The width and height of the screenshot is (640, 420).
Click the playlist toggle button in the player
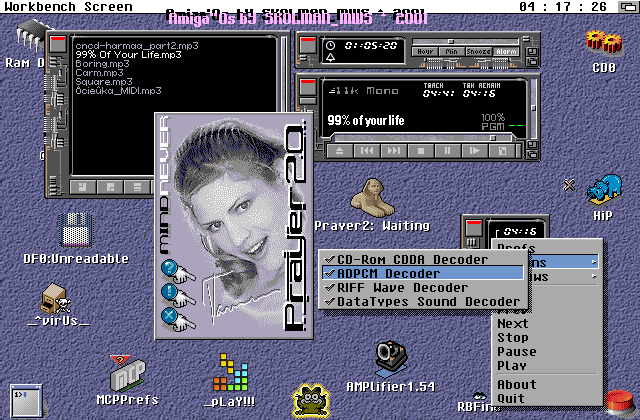click(x=501, y=151)
